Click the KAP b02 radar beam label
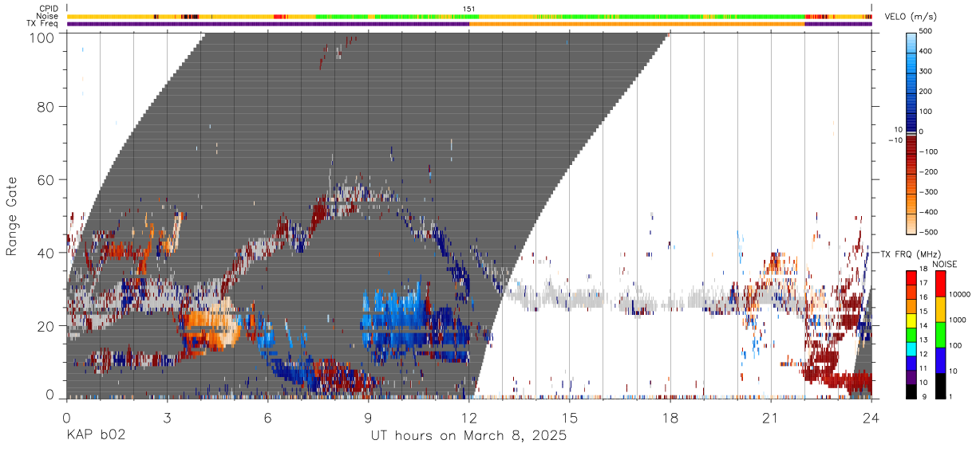 tap(96, 436)
